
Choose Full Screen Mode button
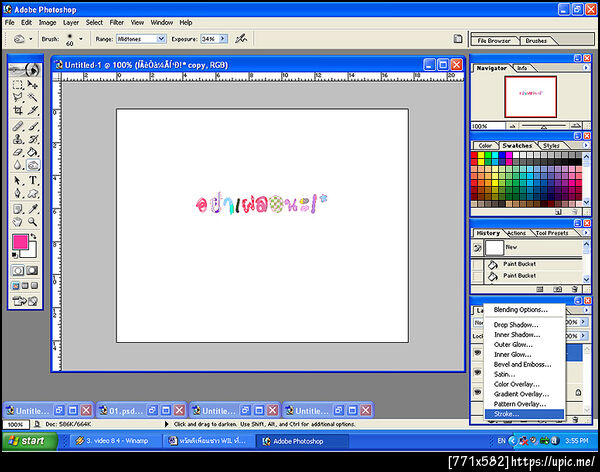click(34, 286)
